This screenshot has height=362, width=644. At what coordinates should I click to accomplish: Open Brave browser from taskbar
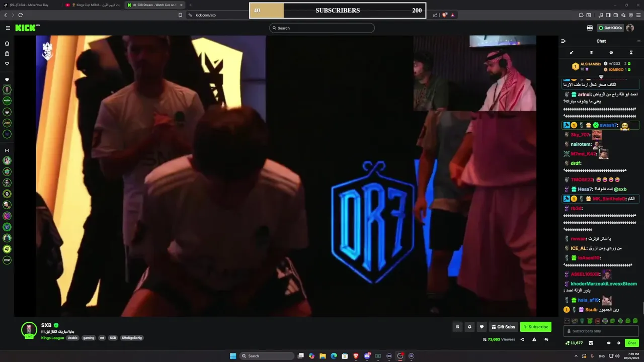tap(356, 356)
